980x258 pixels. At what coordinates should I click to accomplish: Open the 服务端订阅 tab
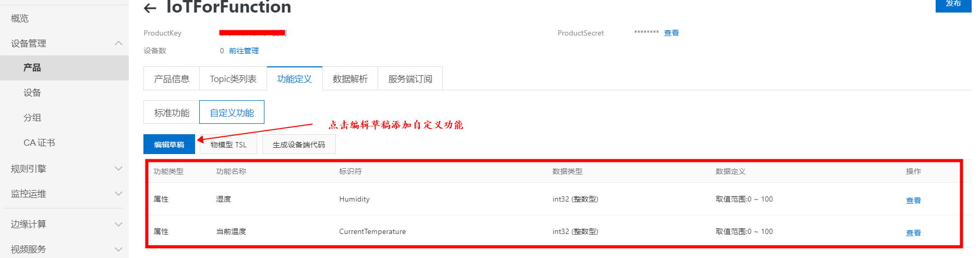pos(410,79)
